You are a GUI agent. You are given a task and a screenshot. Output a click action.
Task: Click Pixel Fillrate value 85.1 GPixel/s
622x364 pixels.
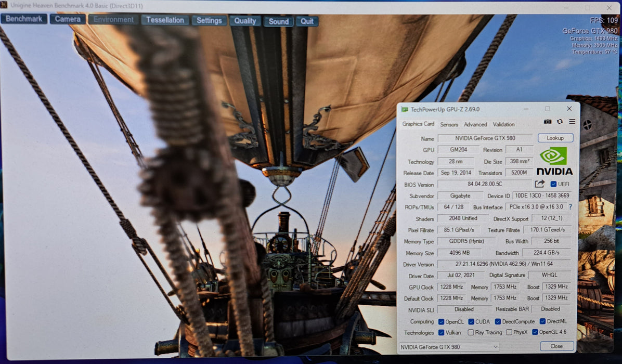459,230
